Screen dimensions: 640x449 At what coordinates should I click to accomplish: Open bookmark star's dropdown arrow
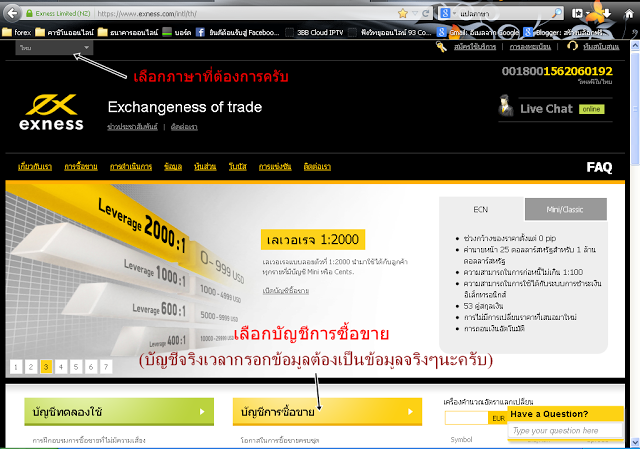(415, 13)
